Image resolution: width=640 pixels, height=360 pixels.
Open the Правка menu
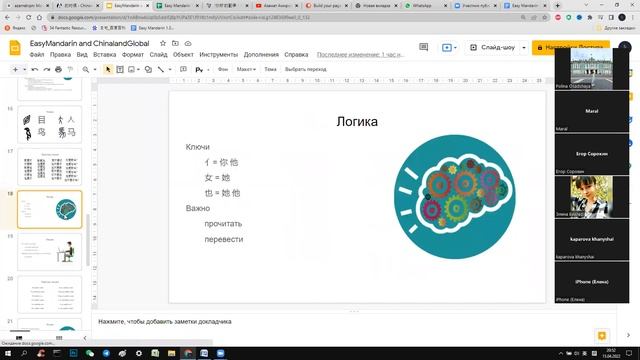click(x=60, y=54)
